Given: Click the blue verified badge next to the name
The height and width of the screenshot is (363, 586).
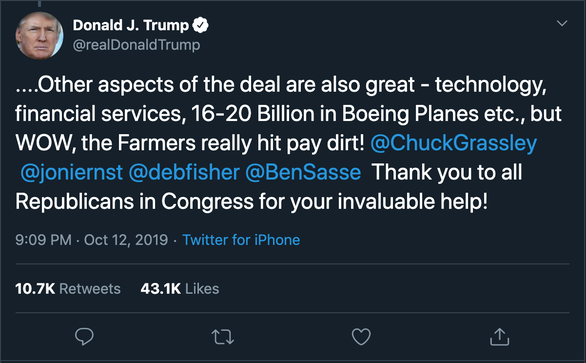Looking at the screenshot, I should (200, 25).
